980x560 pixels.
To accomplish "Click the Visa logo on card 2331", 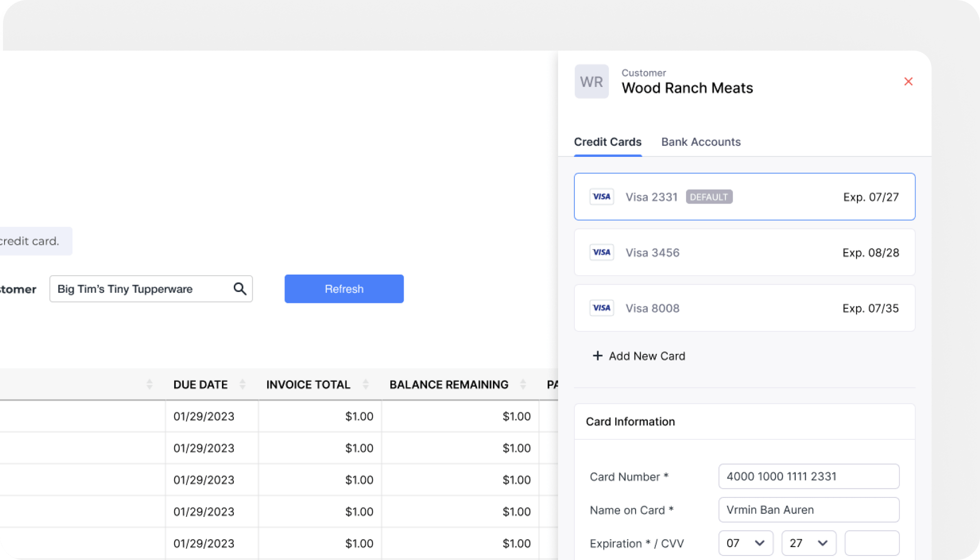I will (601, 197).
